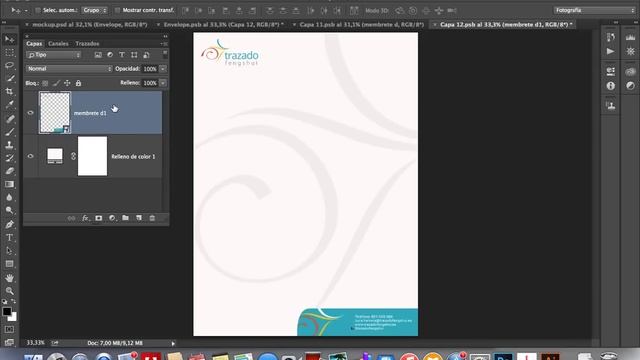Select the Horizontal Type tool
Screen dimensions: 640x360
[x=9, y=238]
